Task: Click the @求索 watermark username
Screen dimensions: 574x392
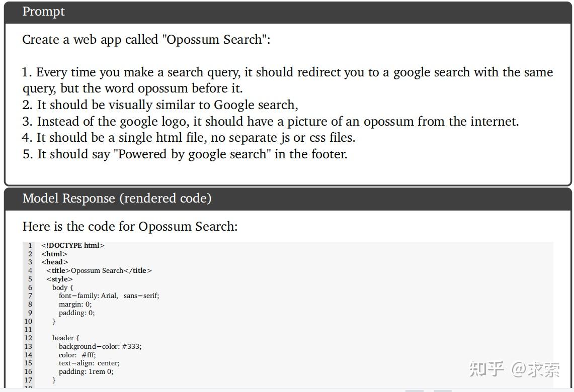Action: 536,369
